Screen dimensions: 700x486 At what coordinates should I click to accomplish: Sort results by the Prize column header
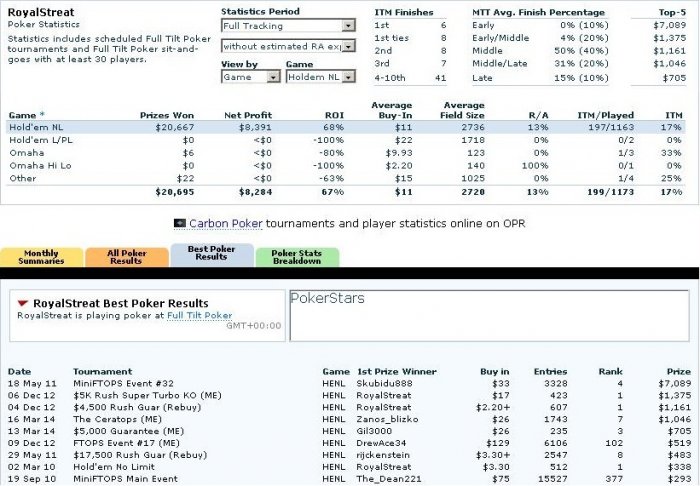(x=679, y=371)
